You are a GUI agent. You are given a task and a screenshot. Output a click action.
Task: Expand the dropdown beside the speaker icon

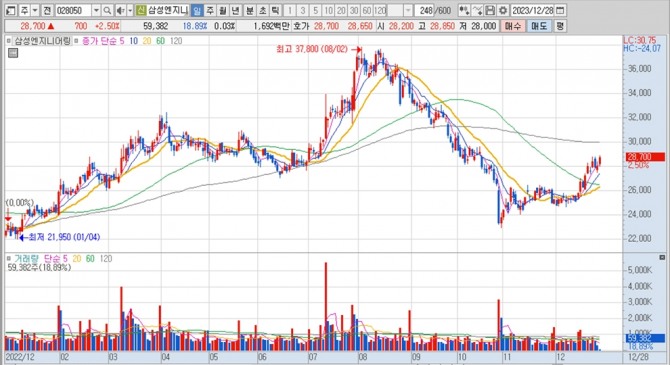click(130, 10)
